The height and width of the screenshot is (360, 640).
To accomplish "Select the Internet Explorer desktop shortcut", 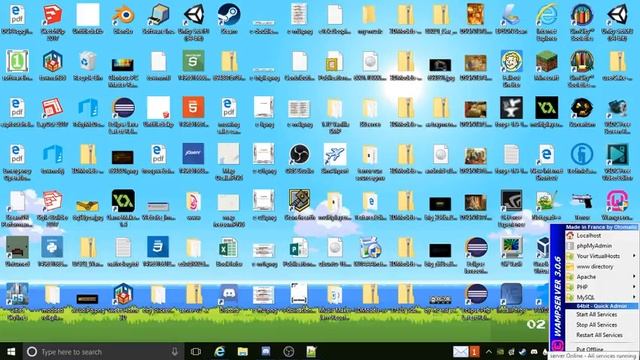I will pos(547,15).
